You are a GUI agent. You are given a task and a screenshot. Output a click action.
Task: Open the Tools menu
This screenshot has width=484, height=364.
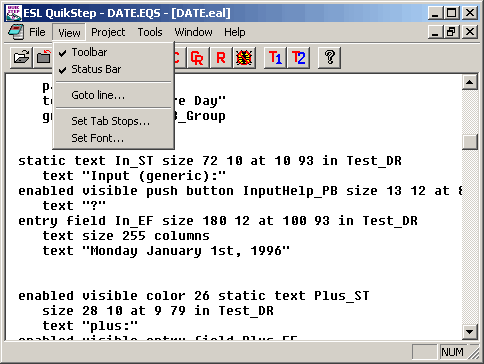coord(150,32)
